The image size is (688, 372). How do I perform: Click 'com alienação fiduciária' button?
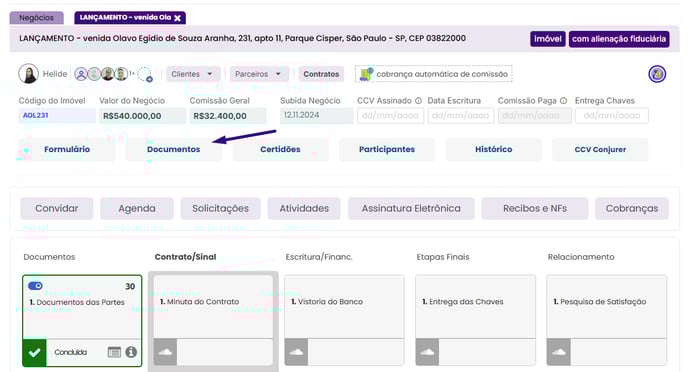[x=619, y=39]
